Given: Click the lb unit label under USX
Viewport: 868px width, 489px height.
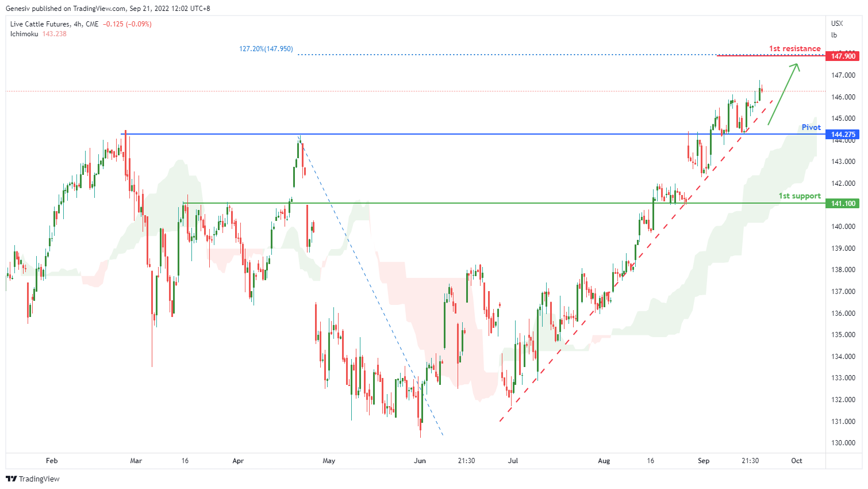Looking at the screenshot, I should pyautogui.click(x=834, y=35).
